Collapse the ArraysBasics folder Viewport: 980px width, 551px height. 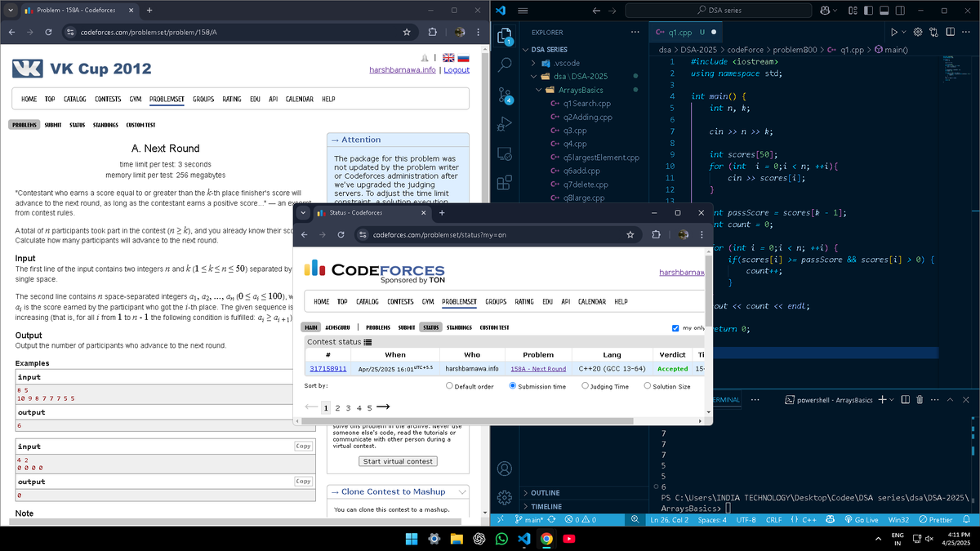540,90
